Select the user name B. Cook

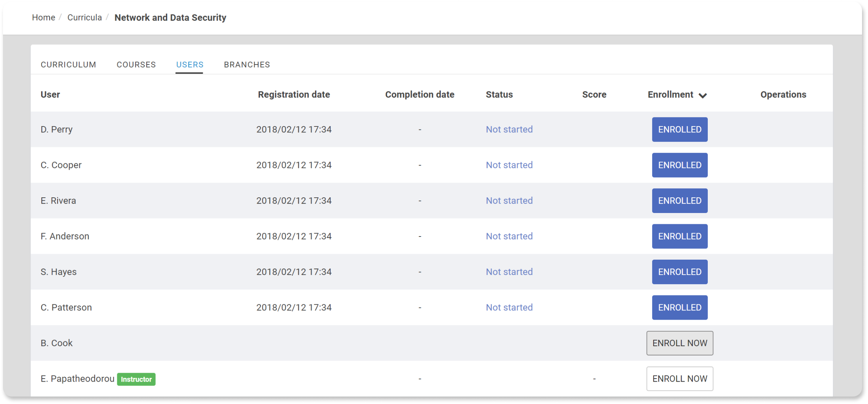pyautogui.click(x=56, y=343)
